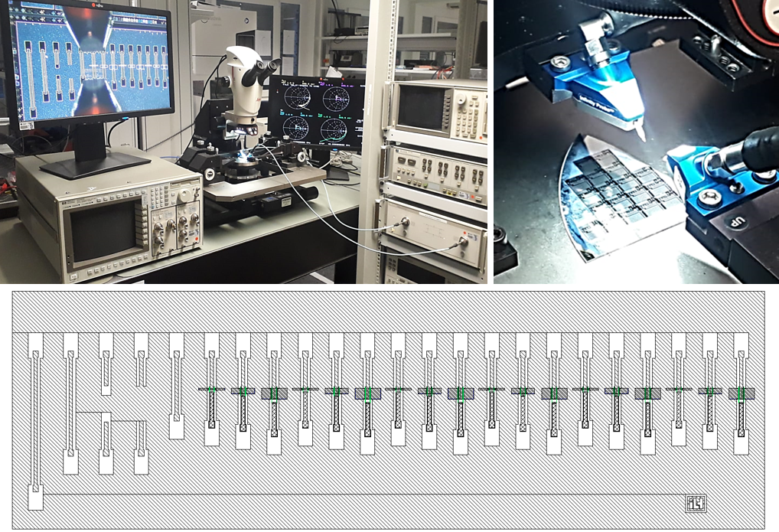This screenshot has height=532, width=779.
Task: Select the first green-marked device in the layout
Action: (x=212, y=390)
